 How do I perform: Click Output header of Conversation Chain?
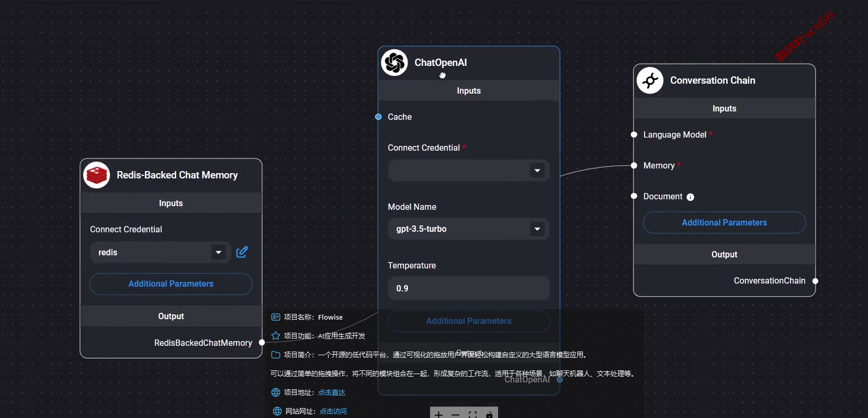(x=724, y=254)
